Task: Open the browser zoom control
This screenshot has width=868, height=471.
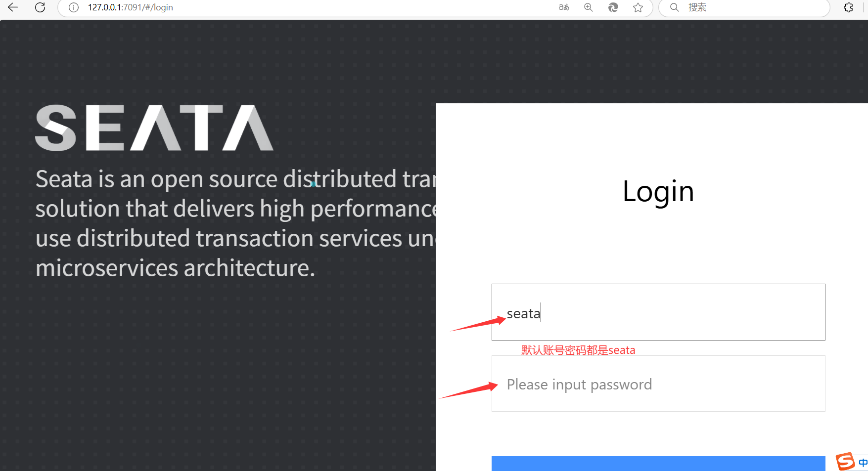Action: pos(588,7)
